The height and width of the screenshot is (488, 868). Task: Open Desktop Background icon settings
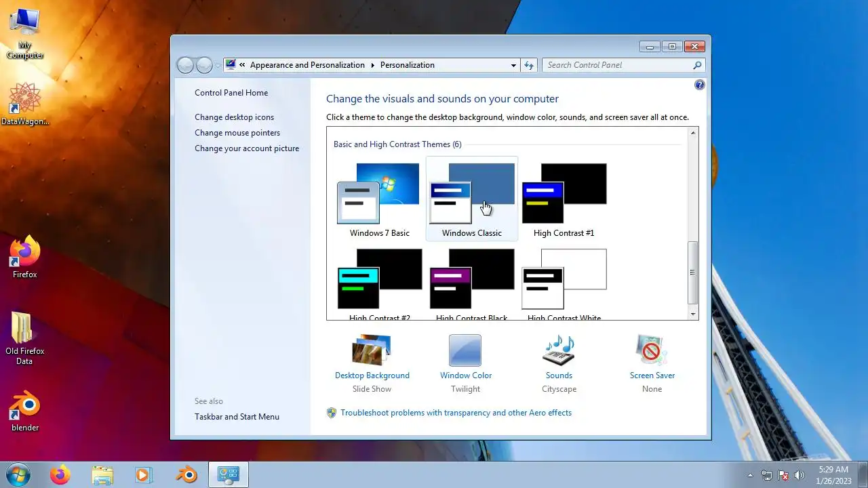[x=371, y=350]
